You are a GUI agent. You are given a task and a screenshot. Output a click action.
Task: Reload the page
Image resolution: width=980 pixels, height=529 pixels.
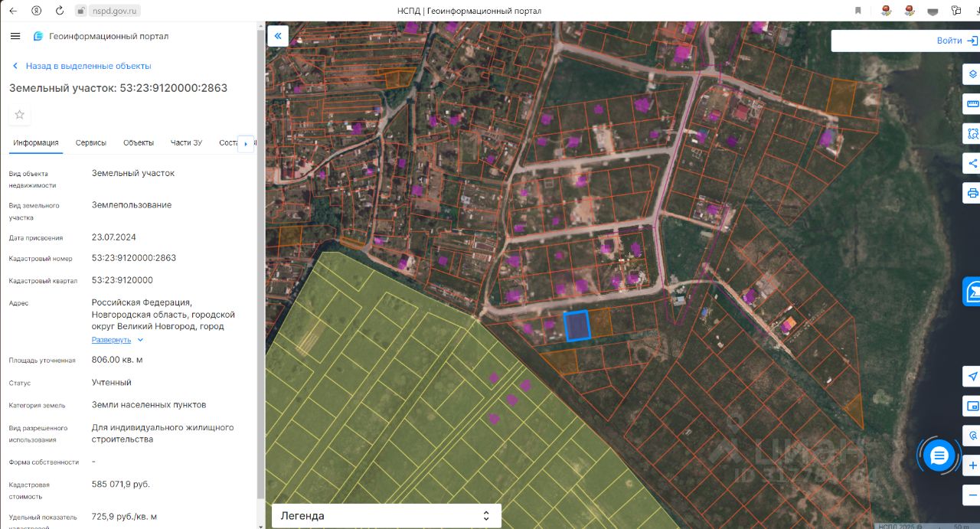click(60, 11)
